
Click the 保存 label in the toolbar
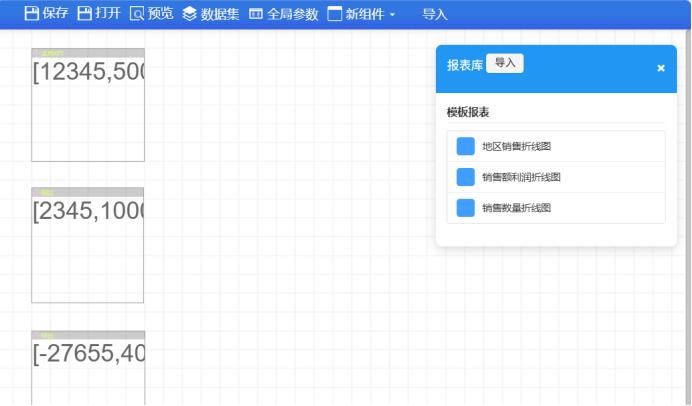(55, 13)
